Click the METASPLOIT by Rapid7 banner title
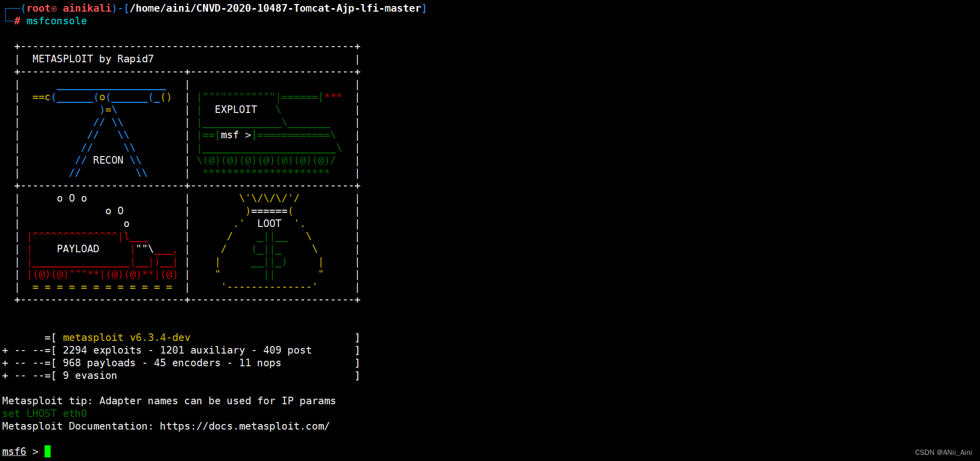The image size is (980, 461). [93, 59]
